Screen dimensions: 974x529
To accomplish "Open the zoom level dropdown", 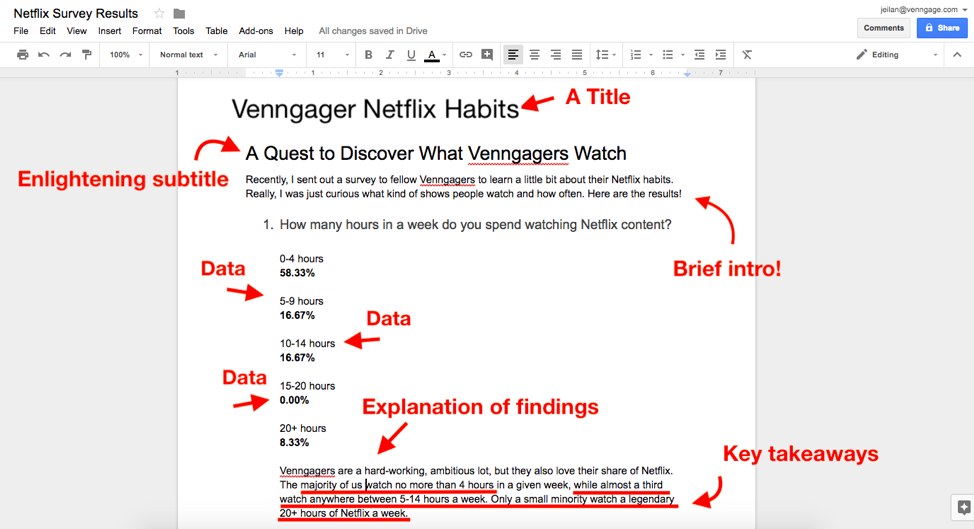I will (125, 55).
